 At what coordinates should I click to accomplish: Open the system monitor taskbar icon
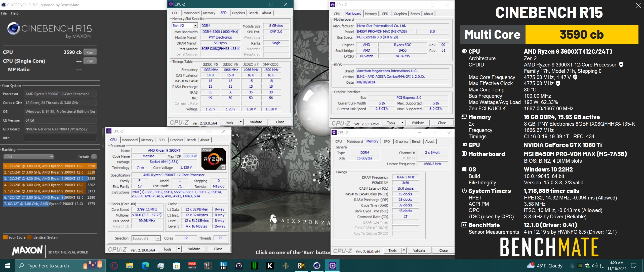click(161, 266)
